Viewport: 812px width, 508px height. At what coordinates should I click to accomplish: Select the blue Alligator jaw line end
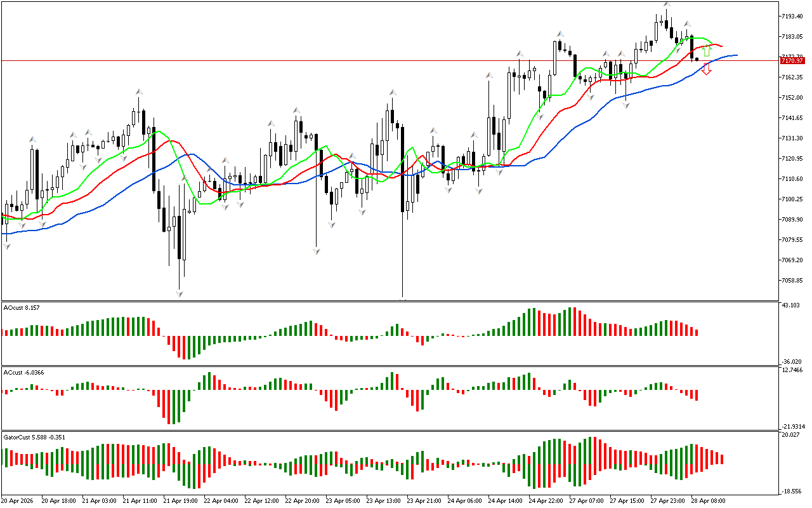tap(736, 55)
